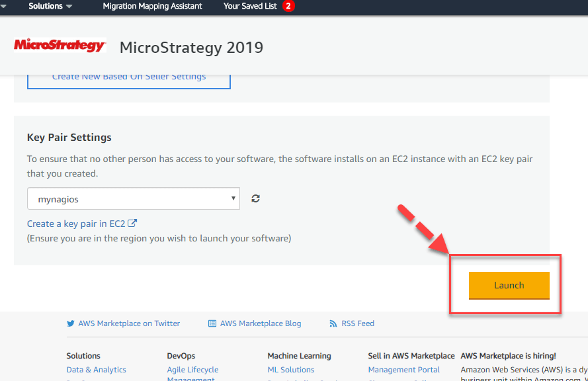
Task: Open Create a key pair in EC2 link
Action: click(x=76, y=224)
